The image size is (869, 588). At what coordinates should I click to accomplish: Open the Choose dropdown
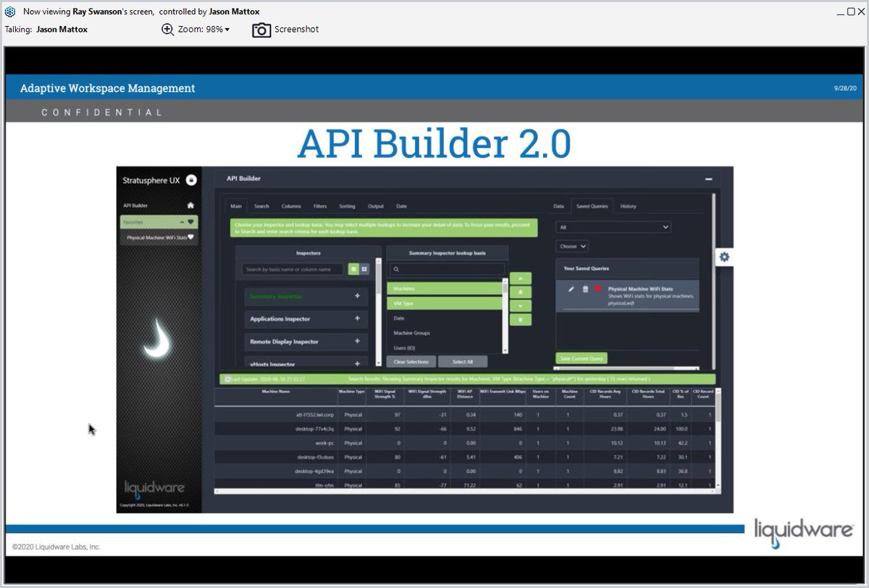point(572,246)
